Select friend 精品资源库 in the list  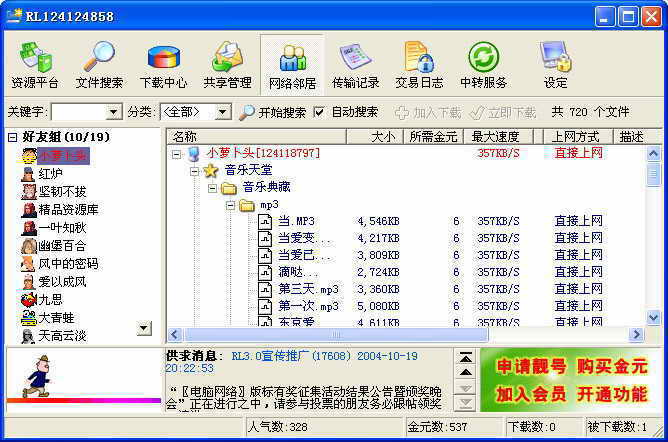point(68,210)
